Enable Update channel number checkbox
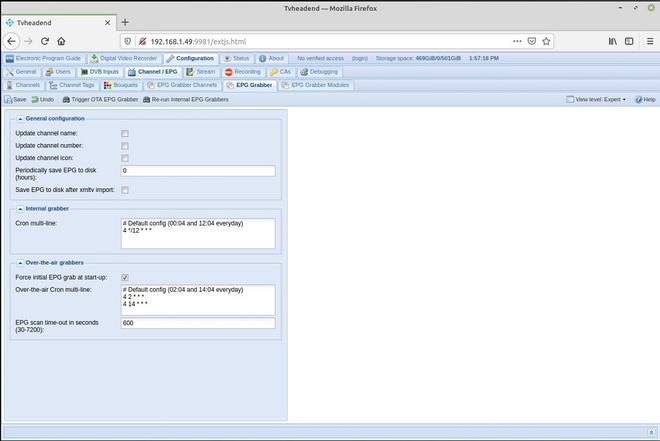660x441 pixels. pos(125,146)
